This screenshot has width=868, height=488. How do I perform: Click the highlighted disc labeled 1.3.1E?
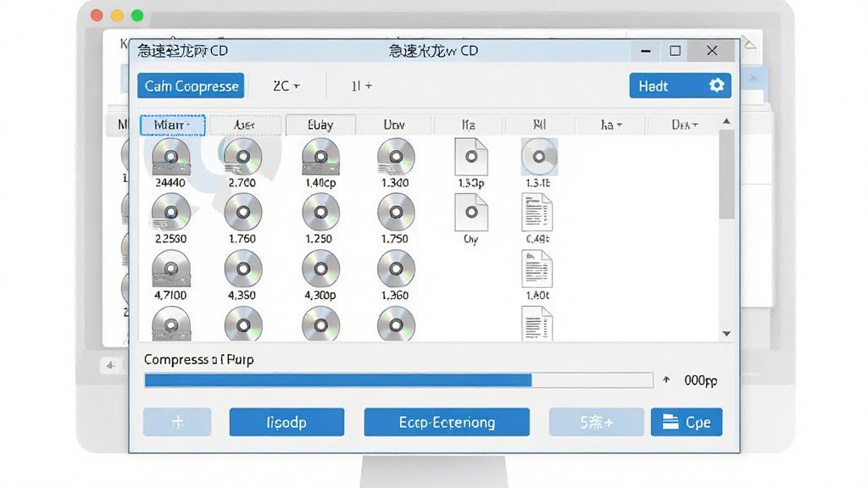(539, 157)
